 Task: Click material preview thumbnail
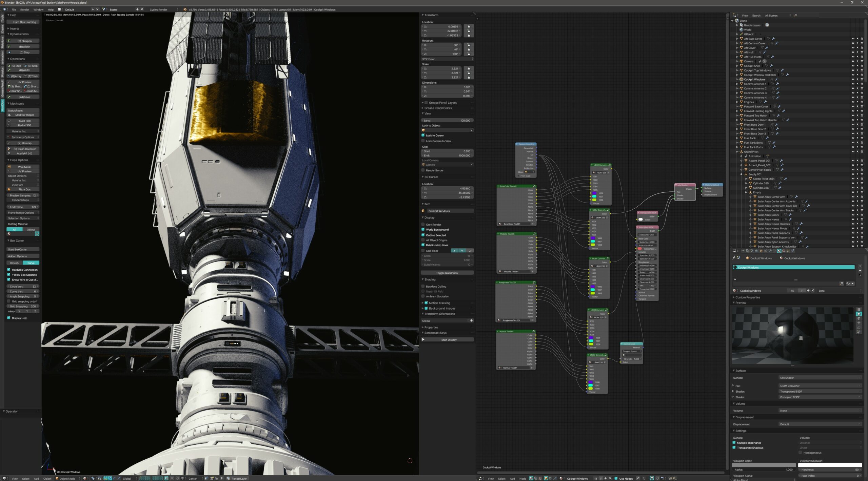coord(792,336)
